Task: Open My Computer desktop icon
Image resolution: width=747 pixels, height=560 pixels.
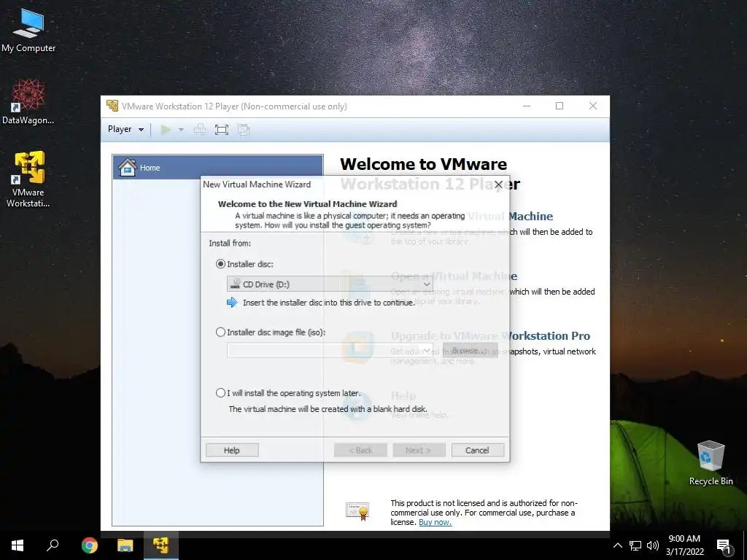Action: coord(28,29)
